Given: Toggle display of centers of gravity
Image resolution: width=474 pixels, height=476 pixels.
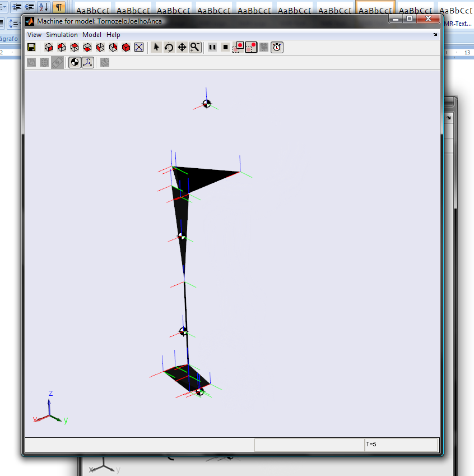Looking at the screenshot, I should coord(75,62).
